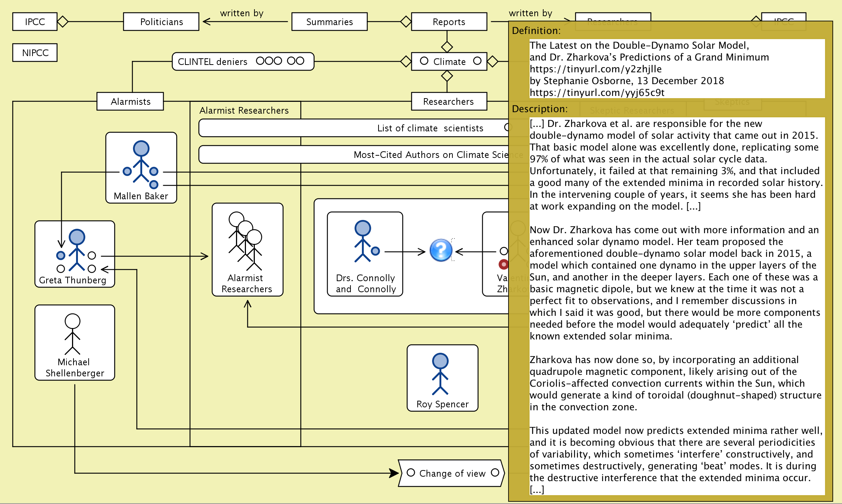Toggle right circle in Climate box
Screen dimensions: 842x504
pos(477,61)
